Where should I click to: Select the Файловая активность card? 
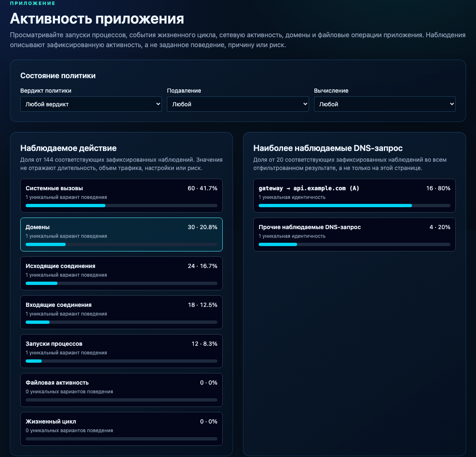(x=121, y=390)
